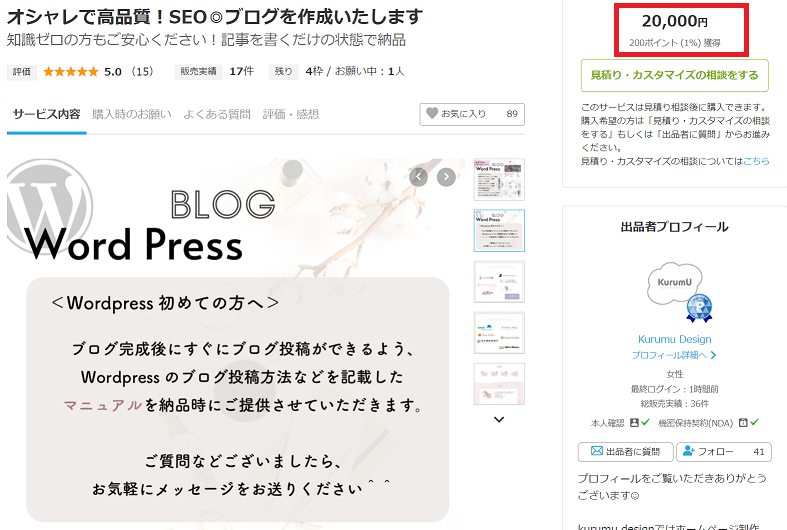Click the 出品者プロフィール heading
787x530 pixels.
point(675,227)
